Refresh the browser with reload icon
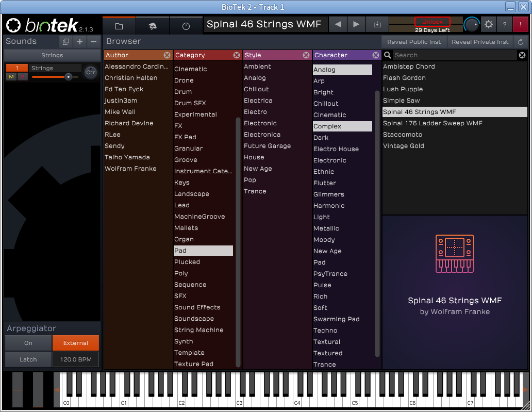The image size is (532, 412). 521,42
